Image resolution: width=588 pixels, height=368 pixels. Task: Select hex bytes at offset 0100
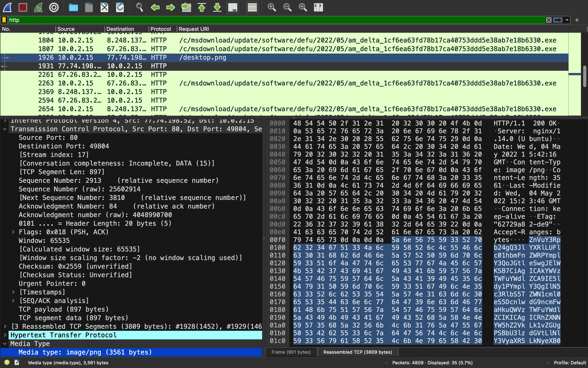(x=388, y=248)
